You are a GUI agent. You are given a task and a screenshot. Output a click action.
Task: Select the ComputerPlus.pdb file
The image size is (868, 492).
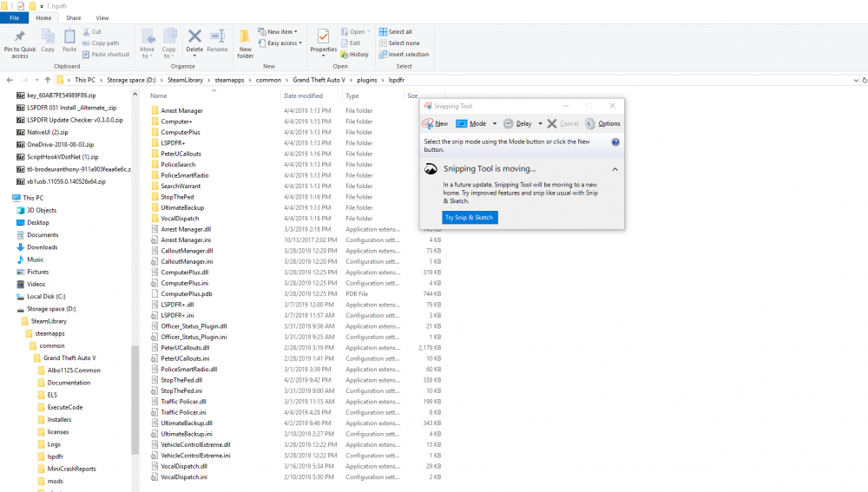pyautogui.click(x=187, y=294)
